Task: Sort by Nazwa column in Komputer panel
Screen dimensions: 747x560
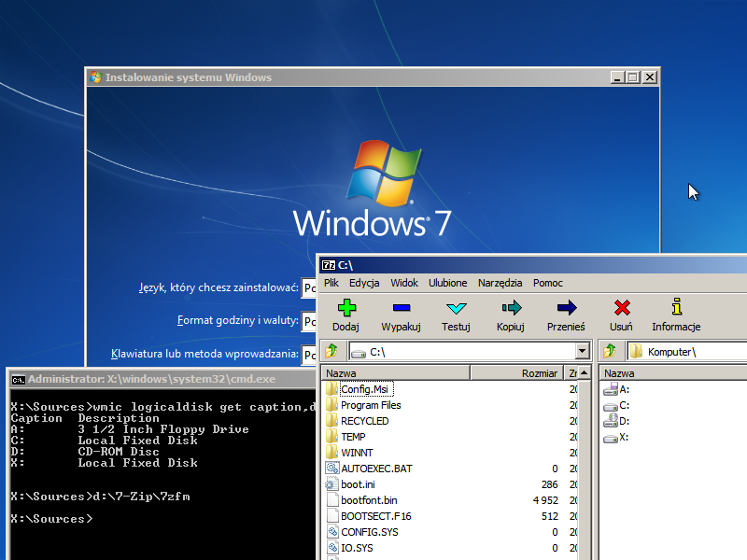Action: pyautogui.click(x=673, y=372)
